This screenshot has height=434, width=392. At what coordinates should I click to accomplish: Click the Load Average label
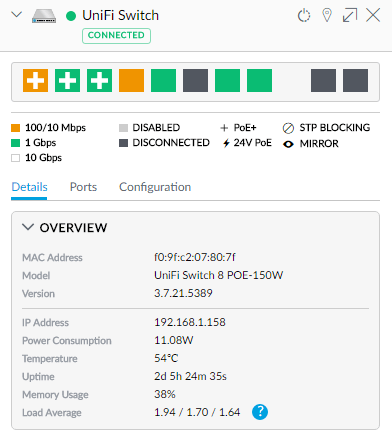click(52, 413)
